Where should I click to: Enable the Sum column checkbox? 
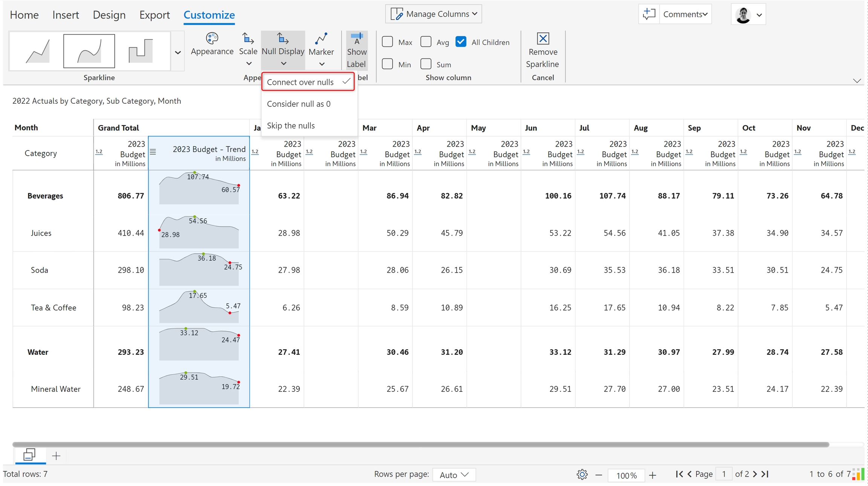click(426, 64)
